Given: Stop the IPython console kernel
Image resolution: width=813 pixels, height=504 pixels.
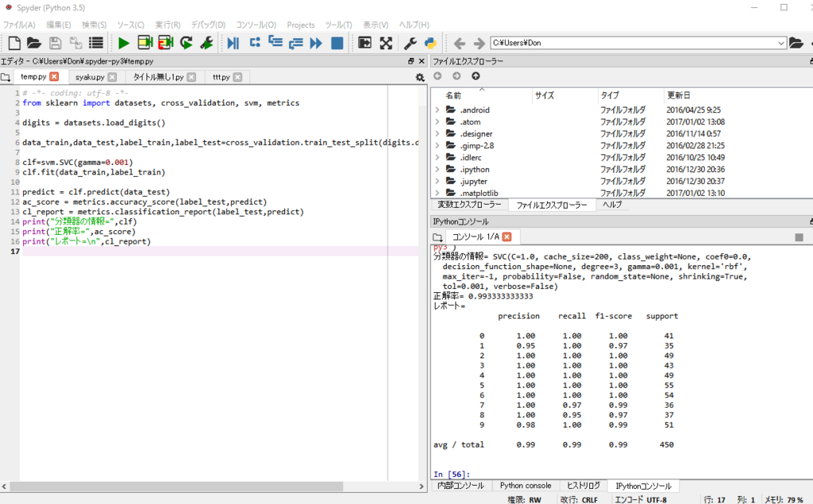Looking at the screenshot, I should coord(799,237).
